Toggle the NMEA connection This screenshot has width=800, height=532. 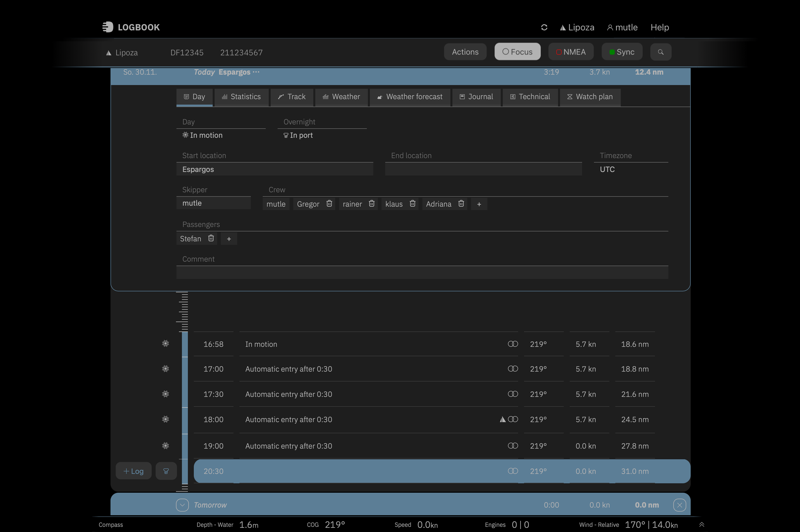[571, 52]
